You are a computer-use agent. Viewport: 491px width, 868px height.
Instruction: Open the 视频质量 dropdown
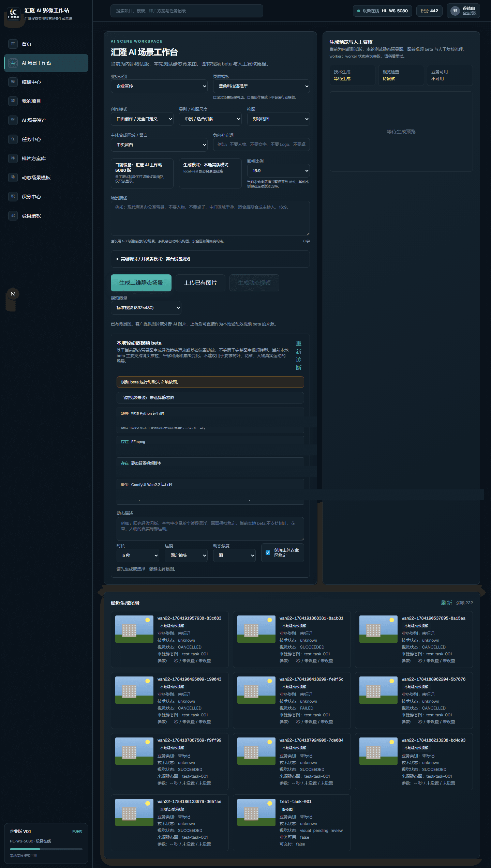pos(146,307)
